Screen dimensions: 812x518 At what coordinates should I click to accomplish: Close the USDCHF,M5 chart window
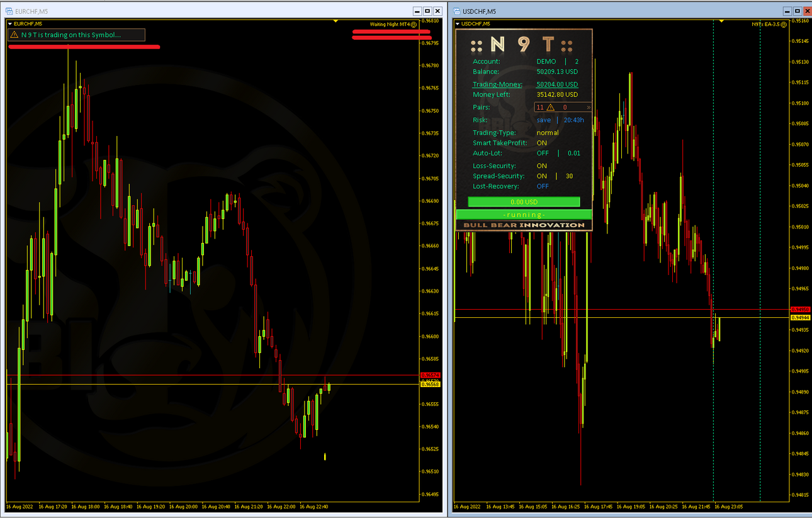coord(808,11)
